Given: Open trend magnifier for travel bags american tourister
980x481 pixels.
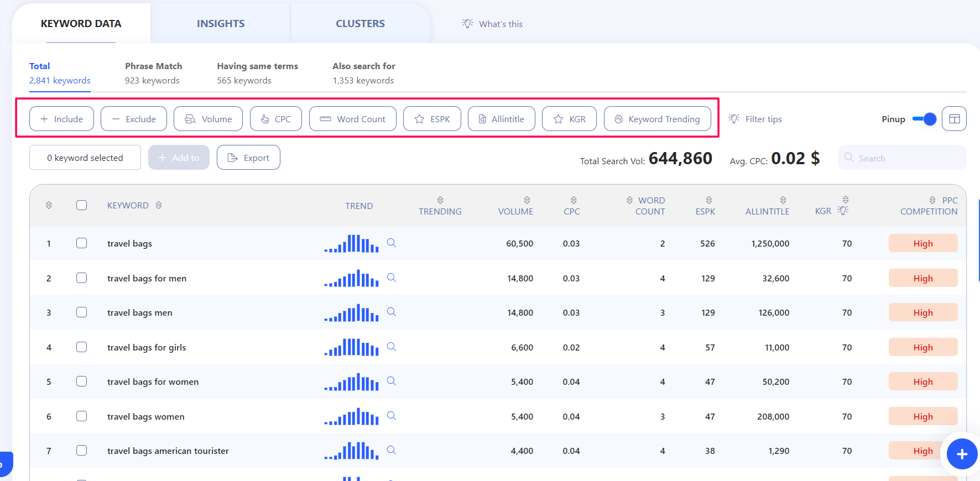Looking at the screenshot, I should tap(392, 450).
